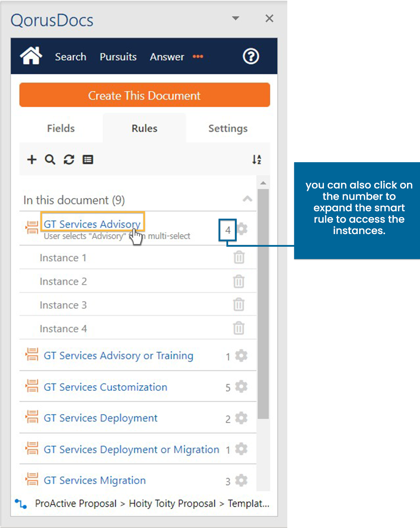The height and width of the screenshot is (528, 420).
Task: Expand instances count 2 for Deployment
Action: click(228, 419)
